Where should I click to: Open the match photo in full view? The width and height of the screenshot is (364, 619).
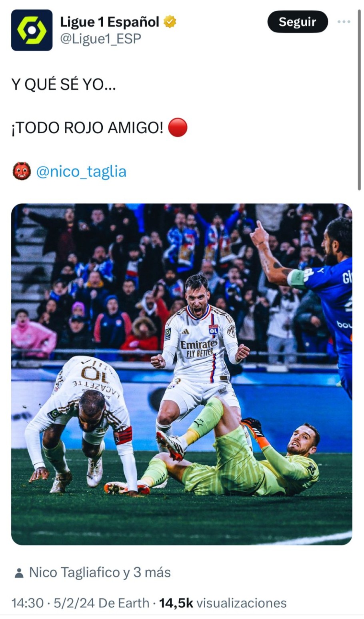182,374
